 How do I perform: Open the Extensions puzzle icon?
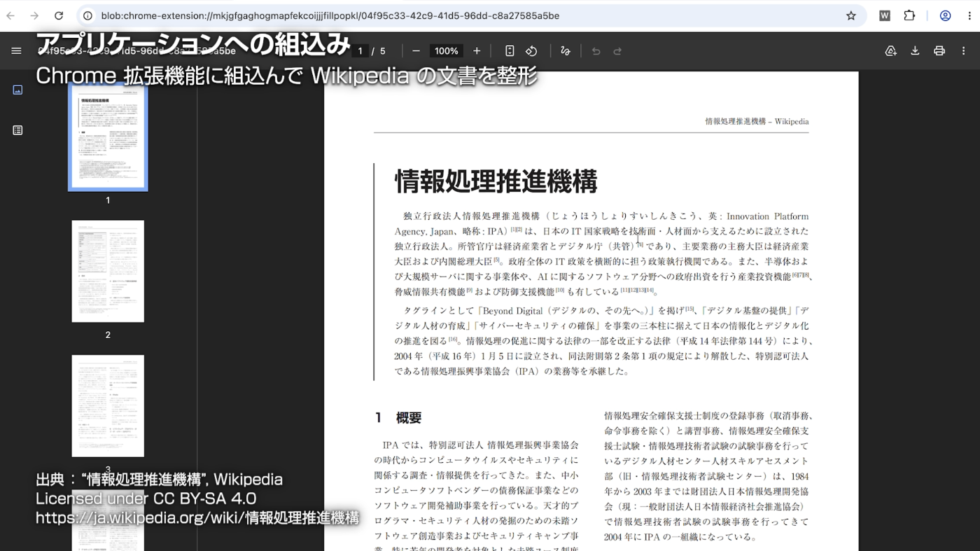(x=909, y=15)
